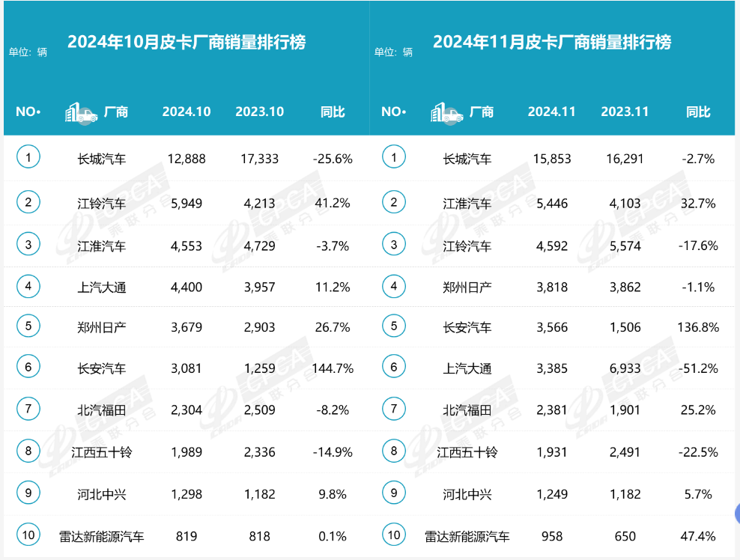Click the sales value 4,400
Image resolution: width=740 pixels, height=560 pixels.
186,287
